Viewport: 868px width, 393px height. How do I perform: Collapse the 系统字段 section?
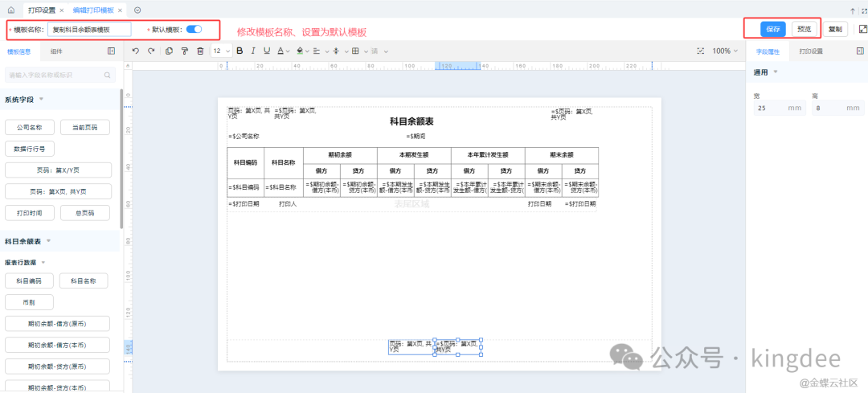[x=41, y=100]
